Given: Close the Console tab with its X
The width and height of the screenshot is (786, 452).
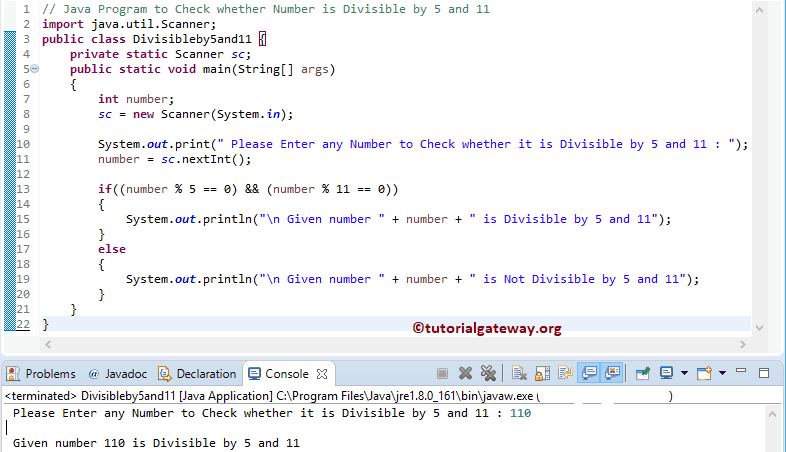Looking at the screenshot, I should coord(322,374).
